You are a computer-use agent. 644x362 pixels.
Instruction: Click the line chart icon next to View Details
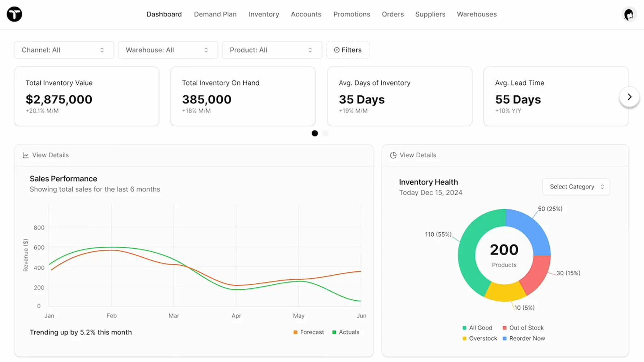25,155
